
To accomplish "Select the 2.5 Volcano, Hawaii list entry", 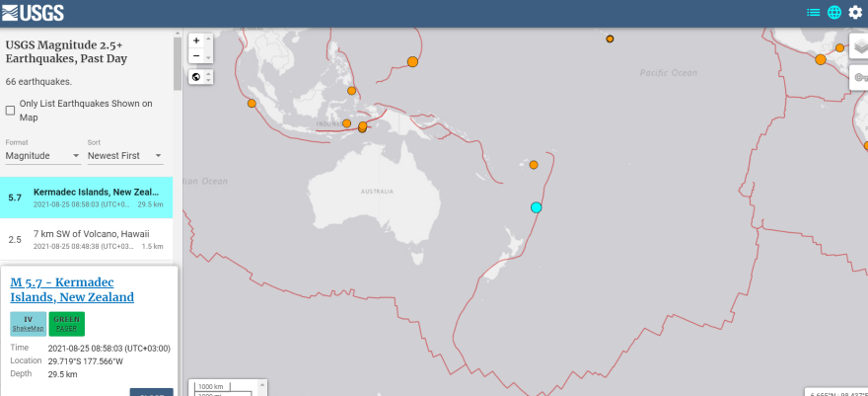I will click(87, 238).
